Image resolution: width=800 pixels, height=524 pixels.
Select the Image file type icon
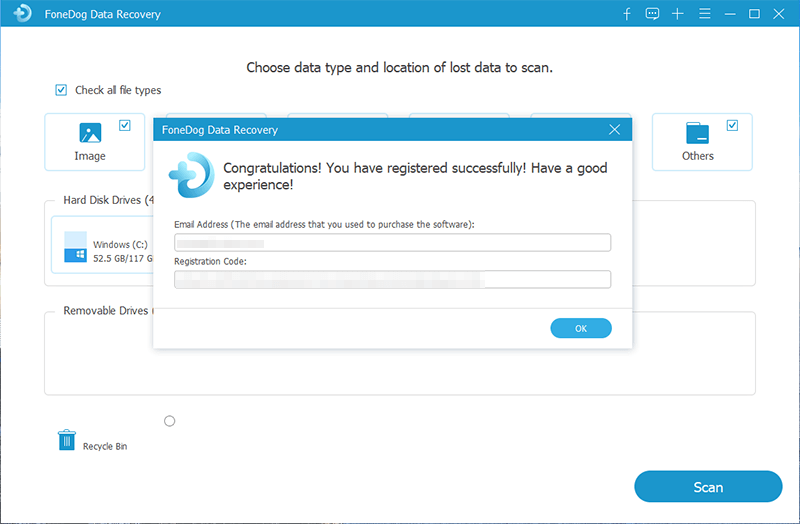click(x=90, y=133)
